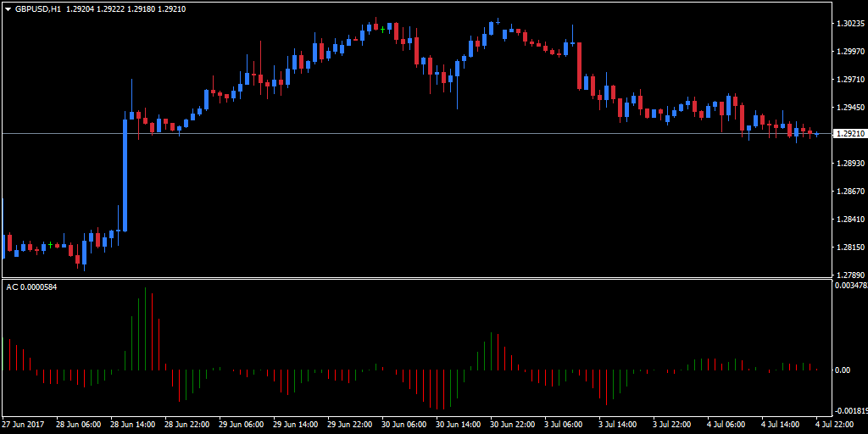Click the 29 Jun 14:00 time label

(296, 425)
